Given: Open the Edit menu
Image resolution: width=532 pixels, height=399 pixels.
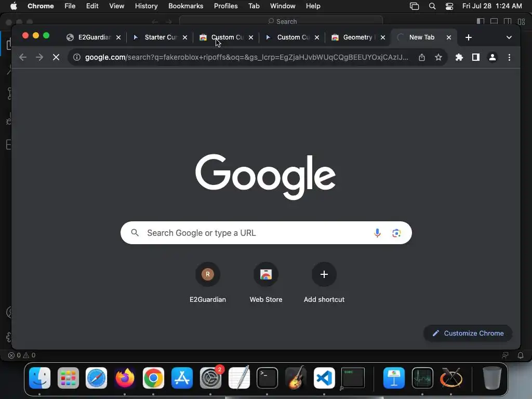Looking at the screenshot, I should click(x=92, y=6).
